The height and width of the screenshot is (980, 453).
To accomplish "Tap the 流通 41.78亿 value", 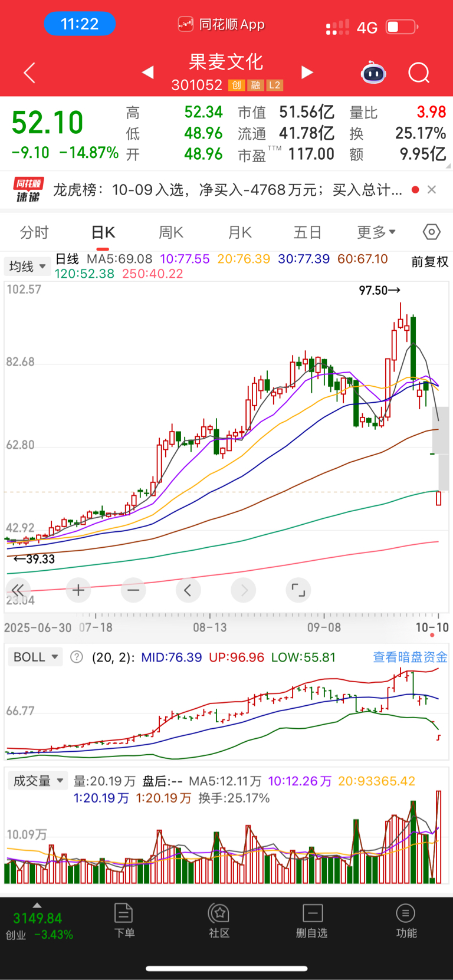I will 307,133.
